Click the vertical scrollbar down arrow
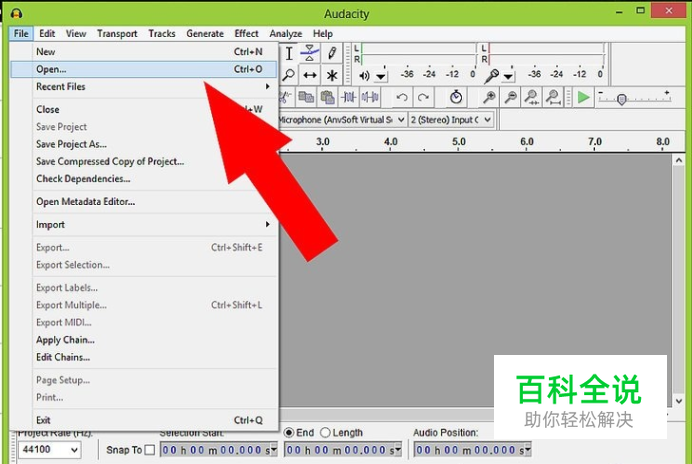The width and height of the screenshot is (692, 464). pyautogui.click(x=679, y=401)
